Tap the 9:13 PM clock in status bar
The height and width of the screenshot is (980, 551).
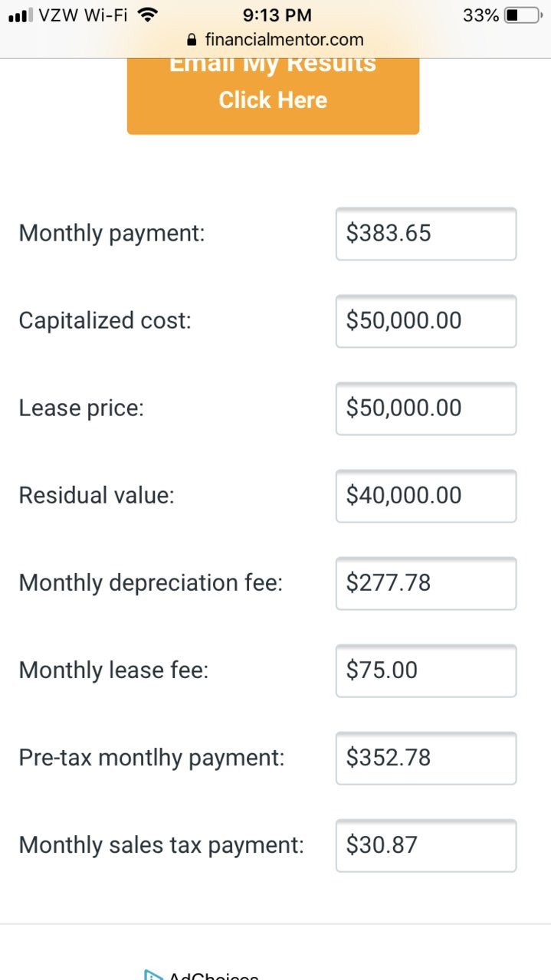pos(277,15)
